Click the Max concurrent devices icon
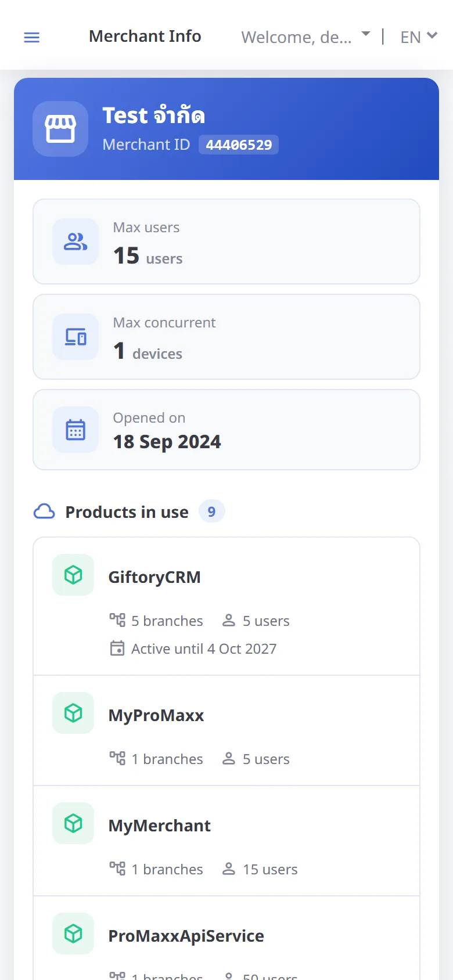453x980 pixels. (75, 337)
